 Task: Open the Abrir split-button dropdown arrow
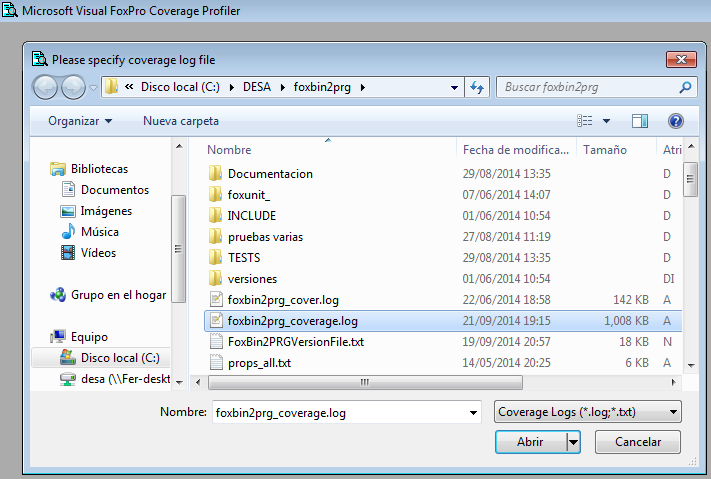(x=573, y=441)
